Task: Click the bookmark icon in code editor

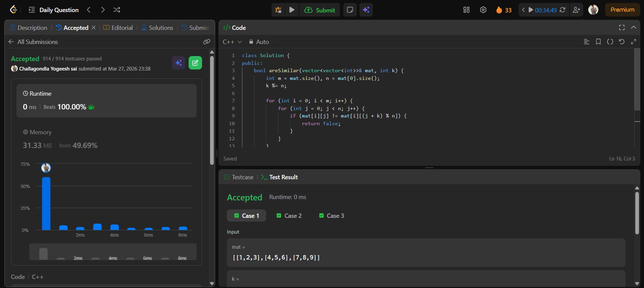Action: coord(598,42)
